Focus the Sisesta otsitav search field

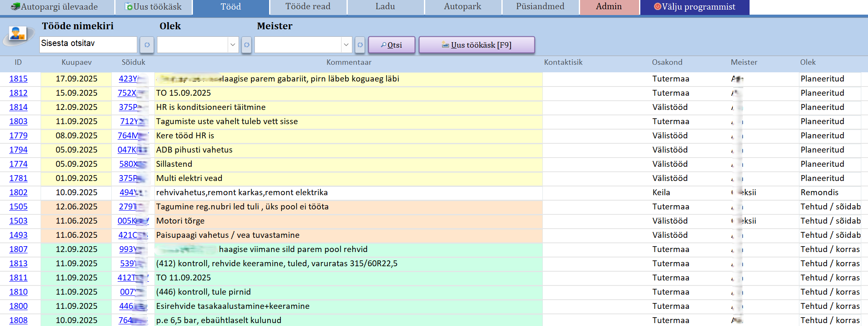tap(88, 44)
